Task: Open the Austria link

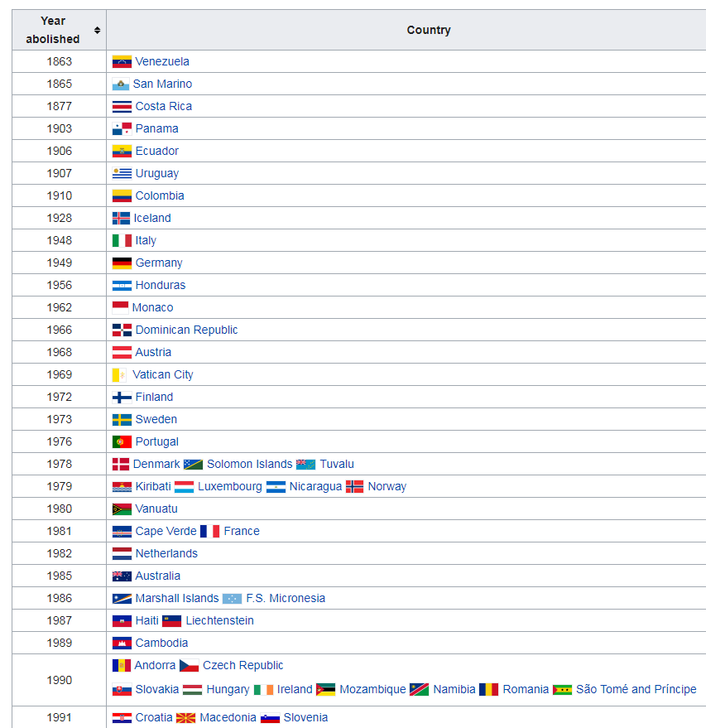Action: click(x=153, y=352)
